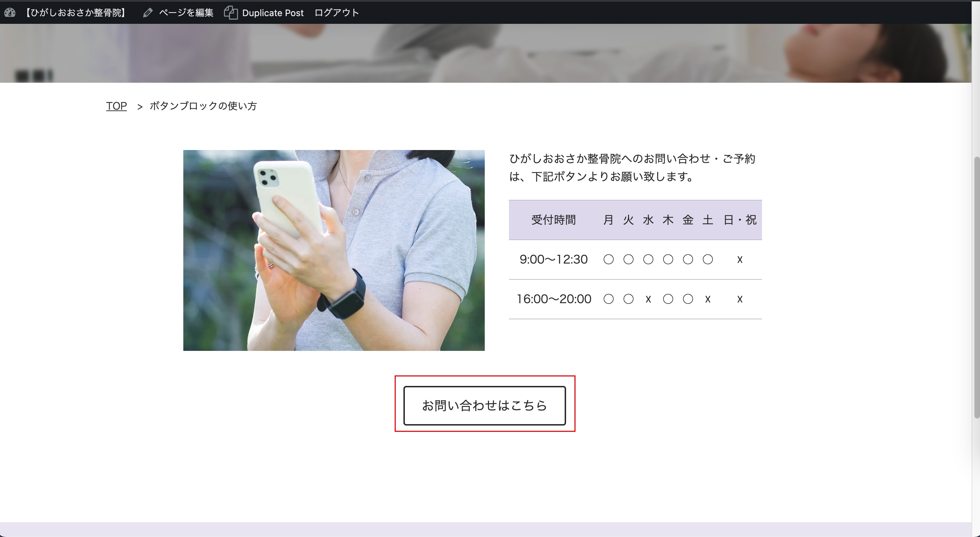
Task: Follow the TOP breadcrumb link
Action: tap(116, 106)
